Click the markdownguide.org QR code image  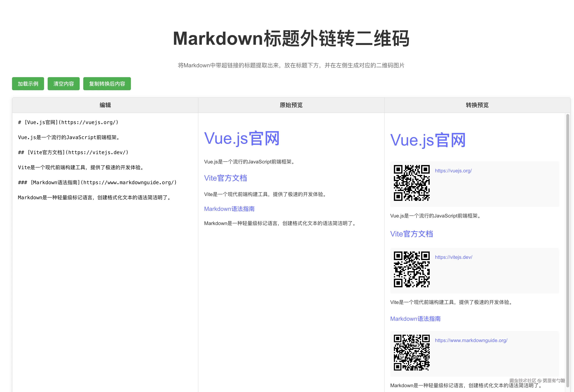(411, 352)
